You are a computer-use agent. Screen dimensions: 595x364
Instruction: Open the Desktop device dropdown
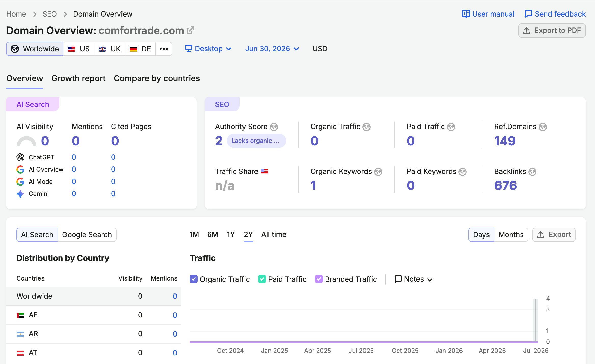(208, 49)
